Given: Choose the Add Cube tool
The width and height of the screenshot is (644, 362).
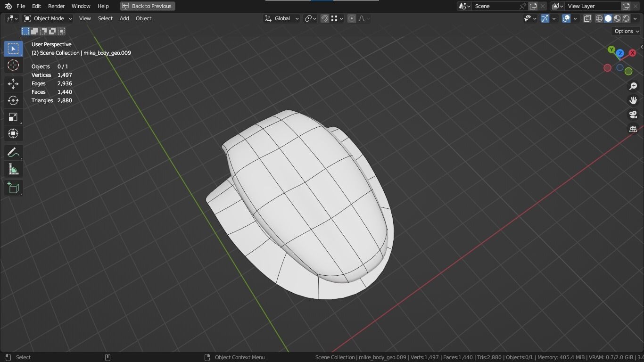Looking at the screenshot, I should pyautogui.click(x=13, y=188).
